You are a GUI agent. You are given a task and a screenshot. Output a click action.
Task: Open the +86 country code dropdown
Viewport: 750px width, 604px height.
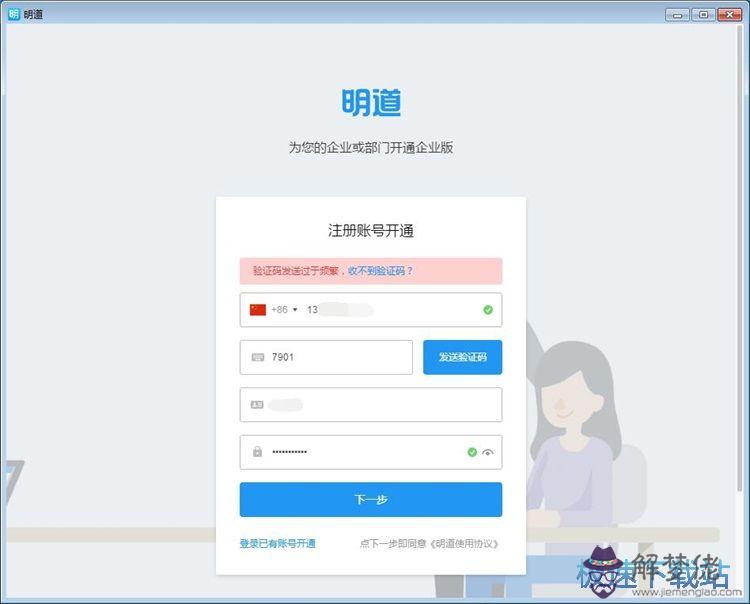click(x=285, y=310)
